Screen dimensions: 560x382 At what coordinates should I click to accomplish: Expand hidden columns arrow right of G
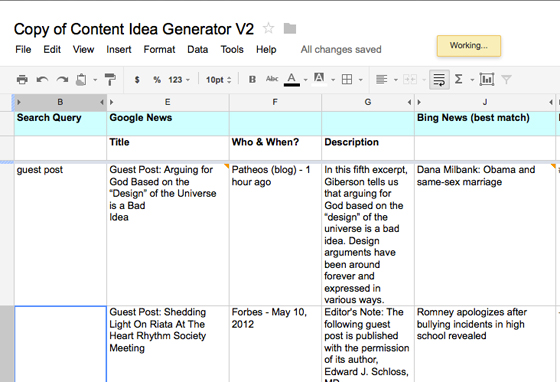click(409, 102)
